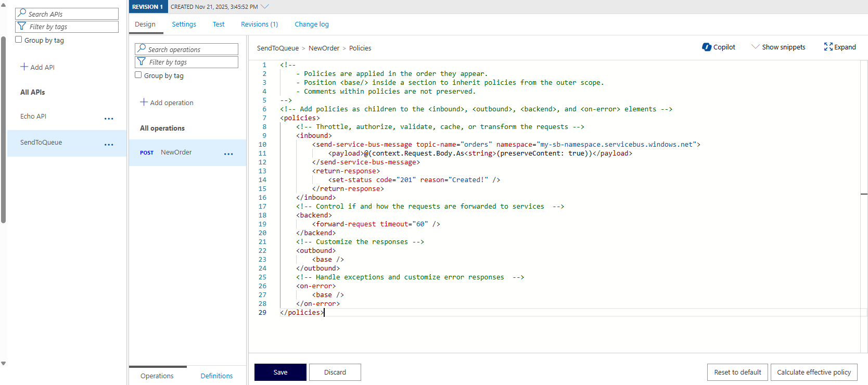Screen dimensions: 868x385
Task: Click the plus icon for Add API
Action: tap(24, 67)
